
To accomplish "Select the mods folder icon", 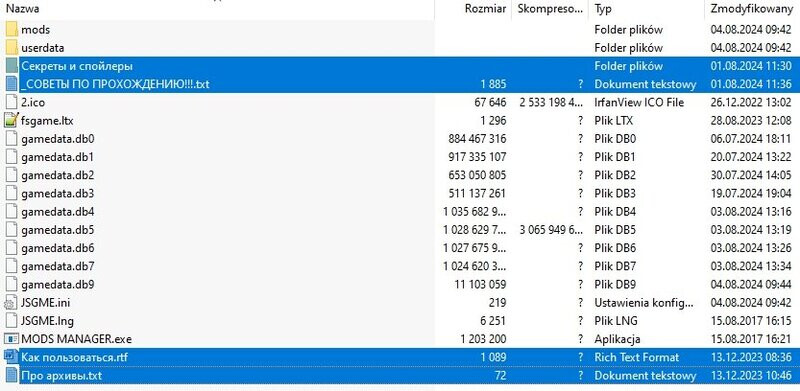I will point(12,29).
